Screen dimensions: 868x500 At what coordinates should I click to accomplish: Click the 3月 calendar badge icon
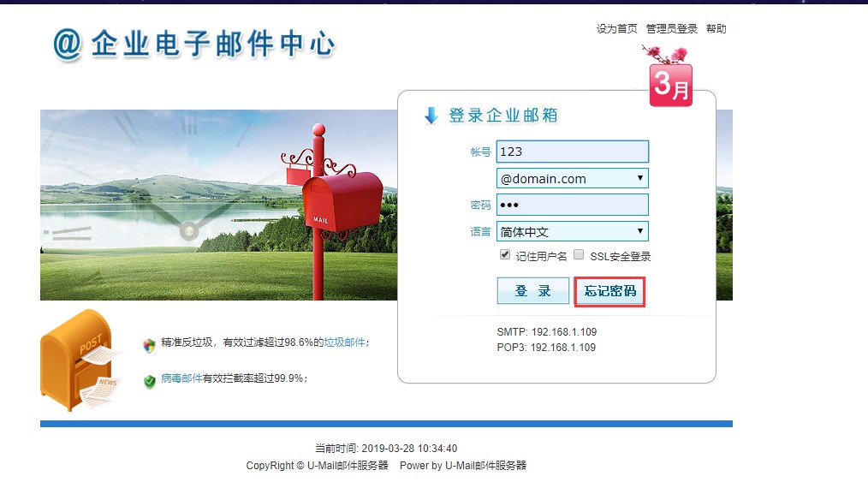(x=670, y=85)
